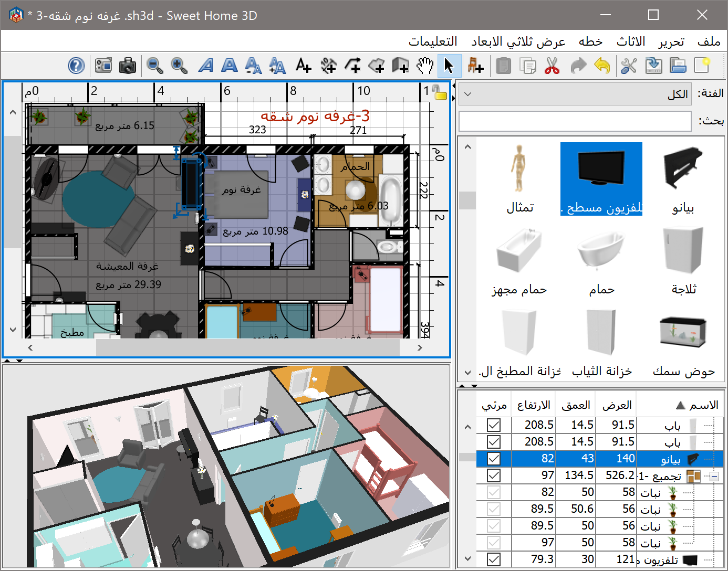This screenshot has height=571, width=728.
Task: Click the بحث search field
Action: 575,121
